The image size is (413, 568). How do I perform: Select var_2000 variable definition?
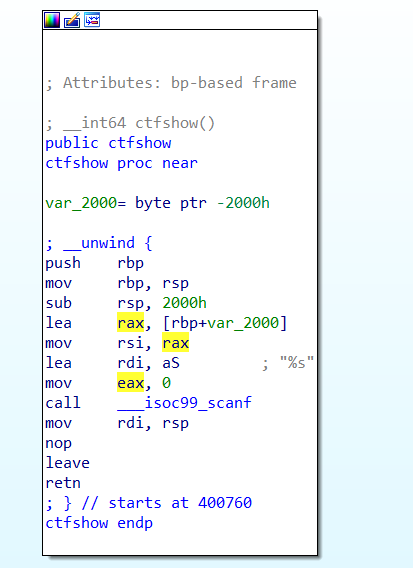point(158,203)
